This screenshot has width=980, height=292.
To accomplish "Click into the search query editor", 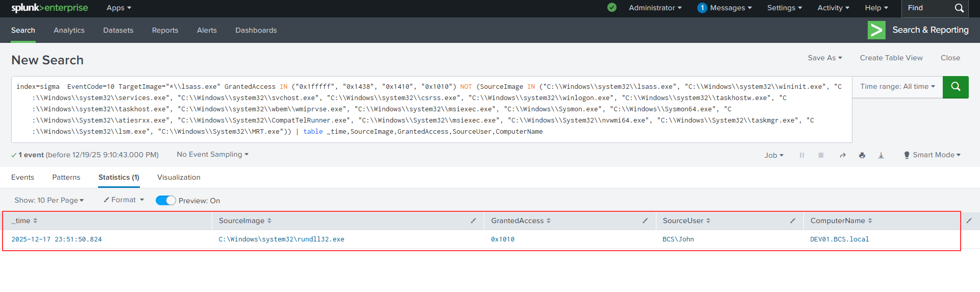I will (431, 109).
